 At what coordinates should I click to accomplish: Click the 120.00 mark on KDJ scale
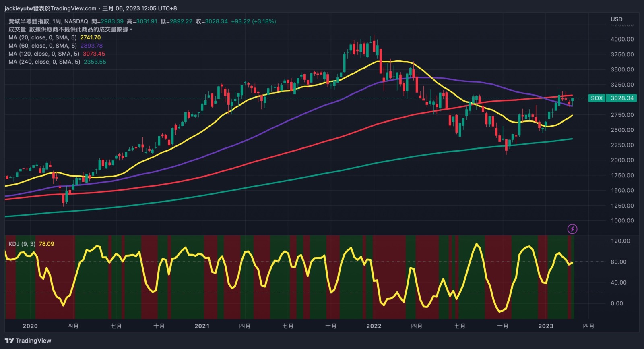620,241
